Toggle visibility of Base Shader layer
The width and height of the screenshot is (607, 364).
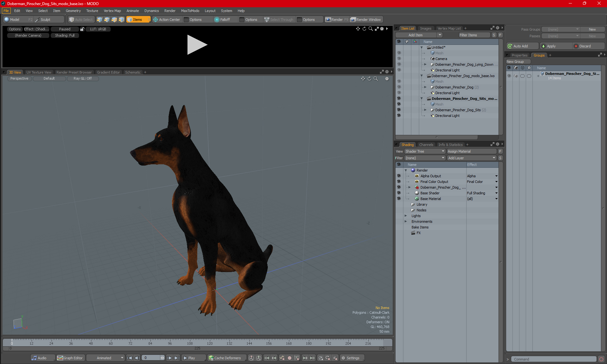click(399, 193)
